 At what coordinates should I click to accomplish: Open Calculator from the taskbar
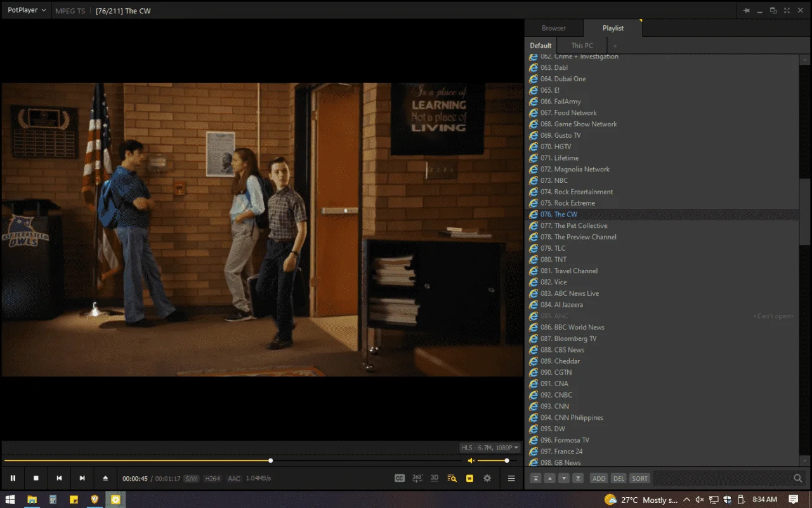tap(53, 499)
